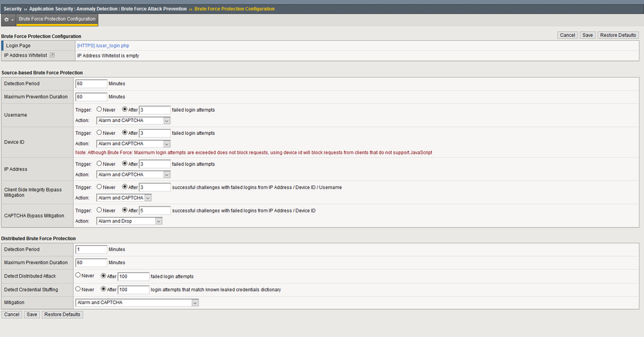
Task: Select After trigger for IP Address
Action: pyautogui.click(x=125, y=163)
